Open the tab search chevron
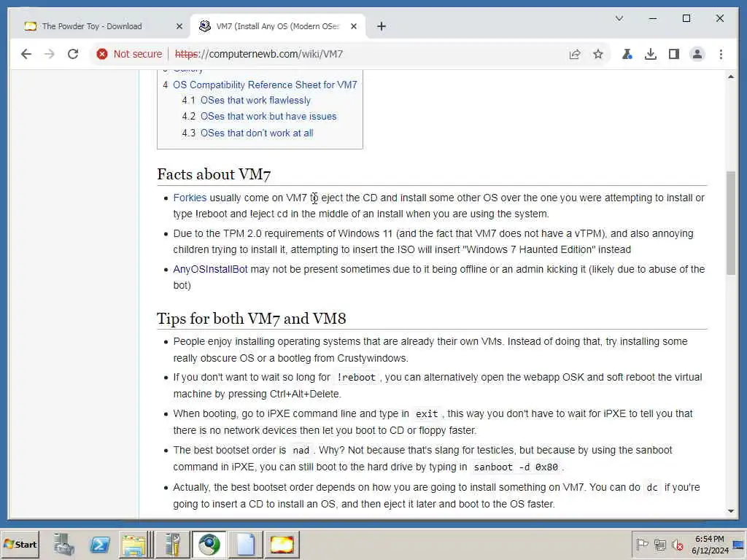 tap(619, 18)
